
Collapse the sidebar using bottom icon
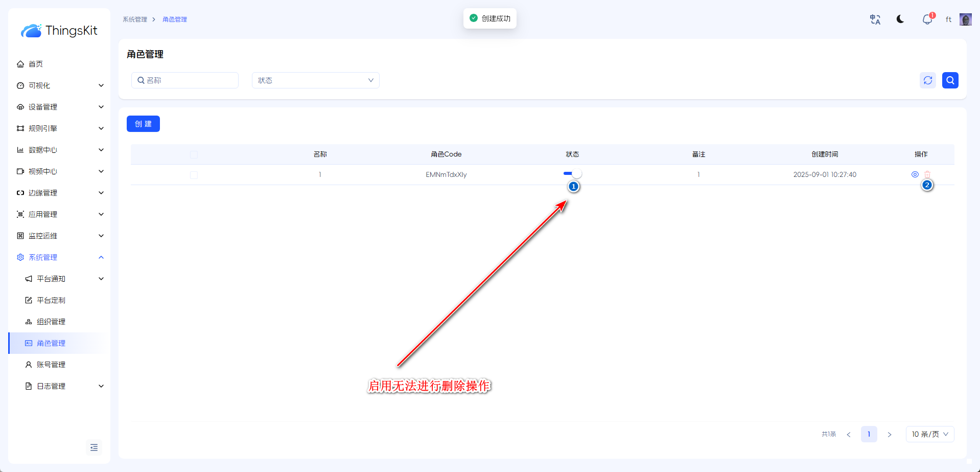coord(94,447)
